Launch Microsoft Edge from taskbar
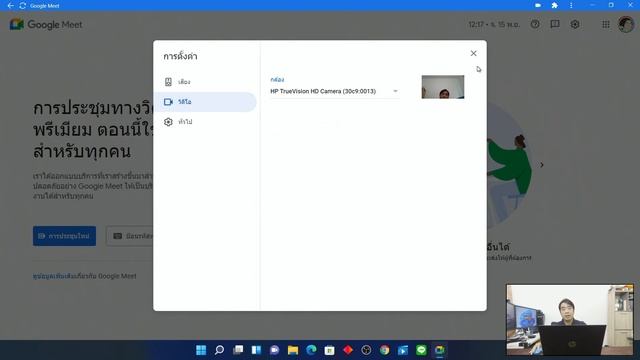 [311, 350]
